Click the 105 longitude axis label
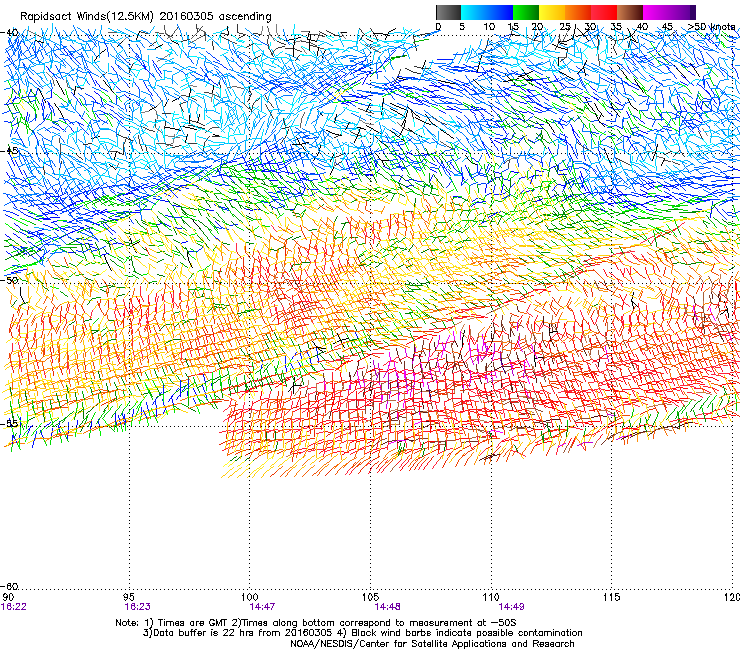This screenshot has height=650, width=740. (370, 597)
